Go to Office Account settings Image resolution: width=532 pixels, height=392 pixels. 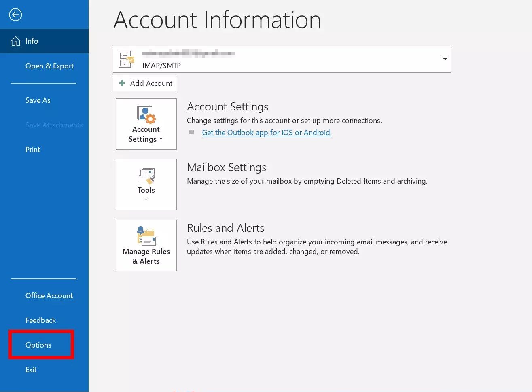[x=49, y=295]
